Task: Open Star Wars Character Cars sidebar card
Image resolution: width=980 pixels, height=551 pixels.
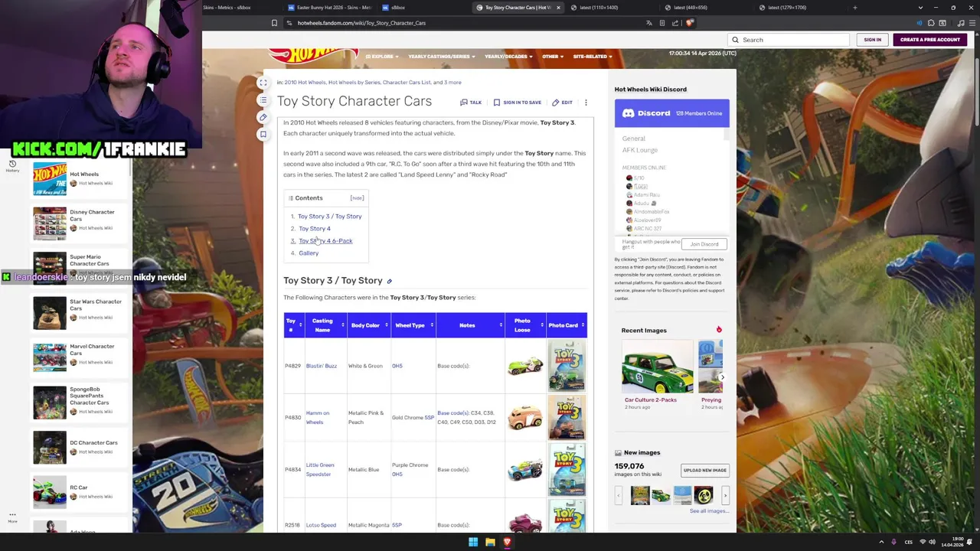Action: pyautogui.click(x=80, y=312)
